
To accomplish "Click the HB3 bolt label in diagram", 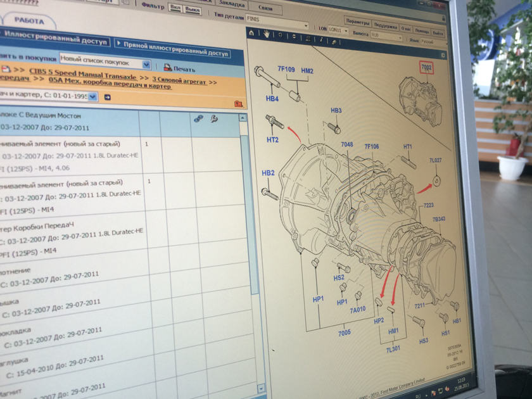I will (x=336, y=111).
